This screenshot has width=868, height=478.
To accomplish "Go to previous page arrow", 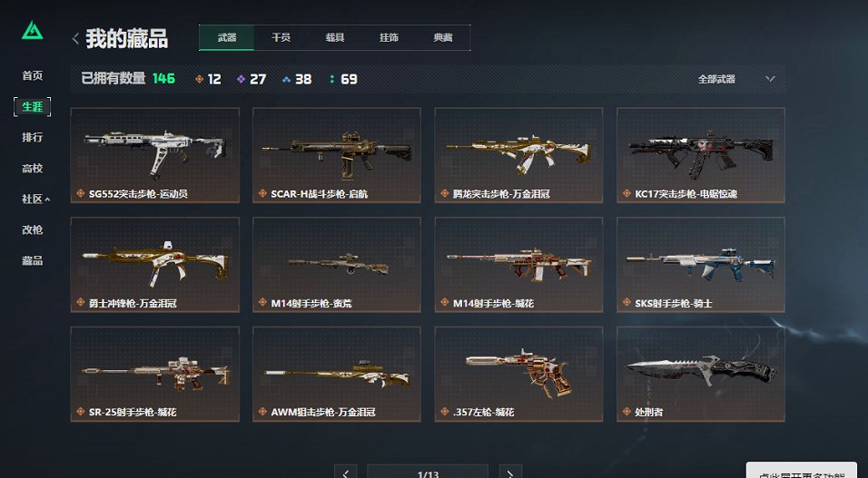I will (x=345, y=473).
